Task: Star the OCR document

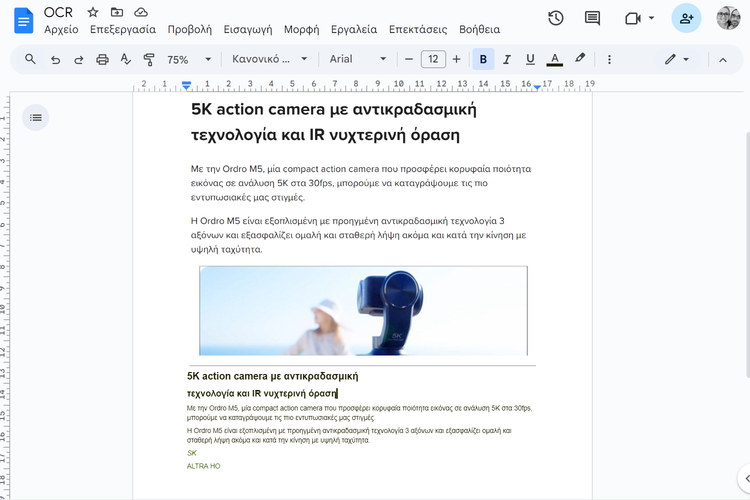Action: click(x=93, y=12)
